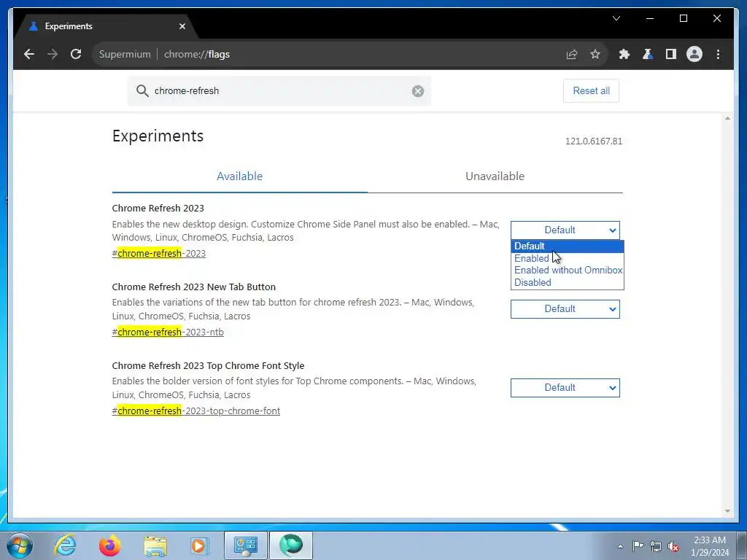Click the Reset all button
747x560 pixels.
591,91
